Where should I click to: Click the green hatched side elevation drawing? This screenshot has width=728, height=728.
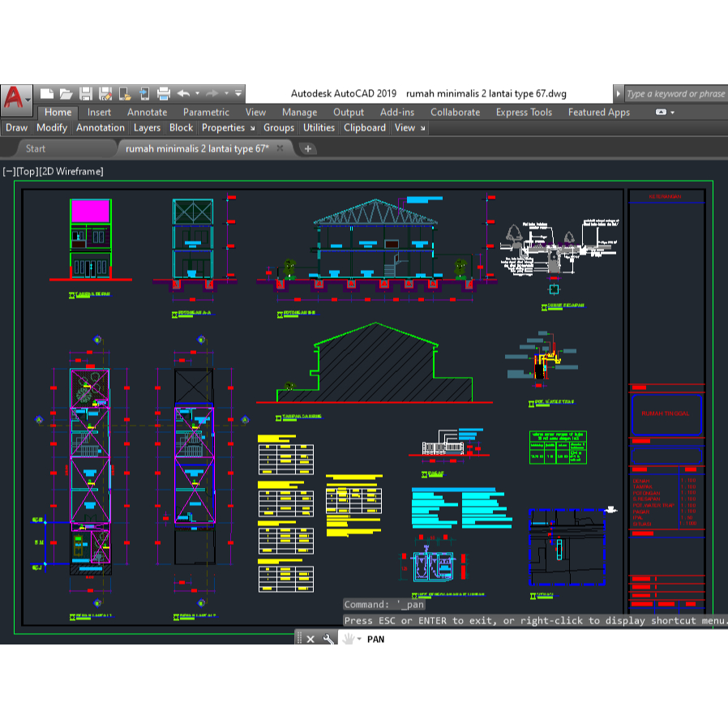pyautogui.click(x=375, y=363)
